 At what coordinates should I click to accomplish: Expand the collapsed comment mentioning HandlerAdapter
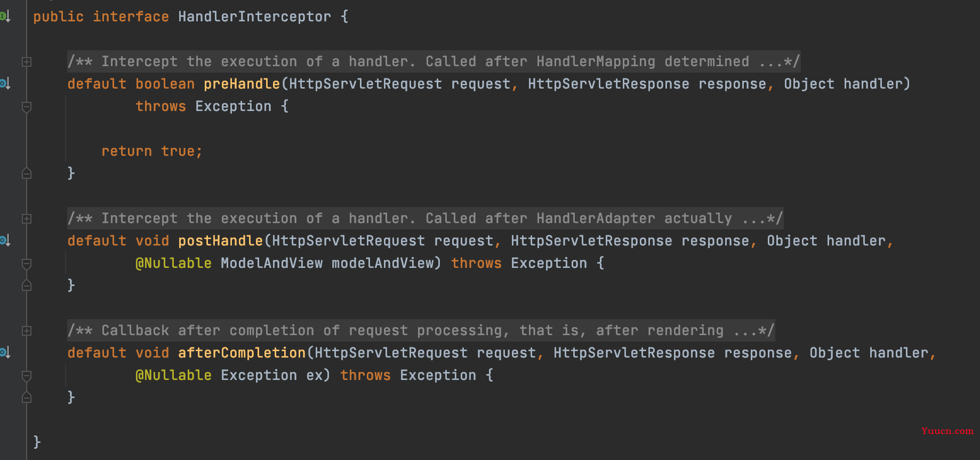tap(27, 219)
